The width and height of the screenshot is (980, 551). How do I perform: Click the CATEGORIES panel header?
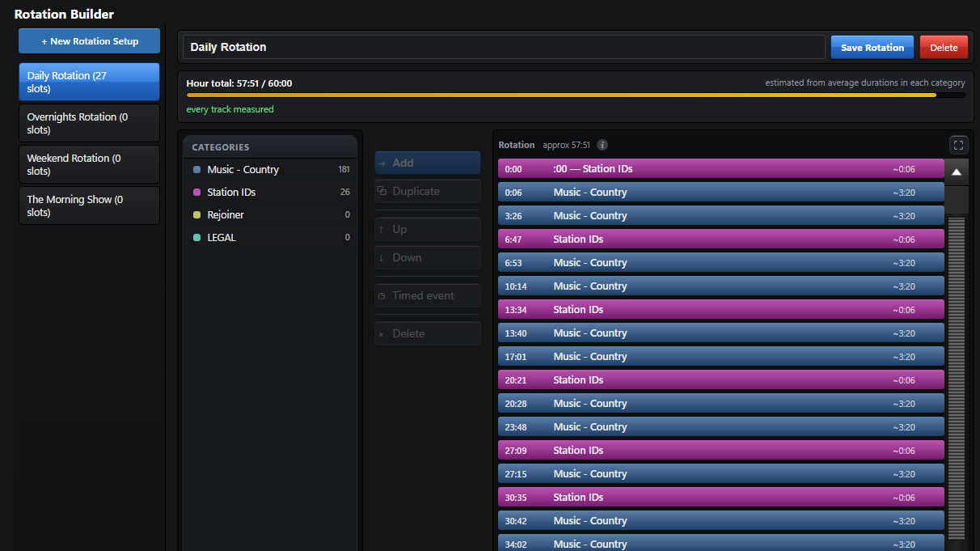(270, 147)
